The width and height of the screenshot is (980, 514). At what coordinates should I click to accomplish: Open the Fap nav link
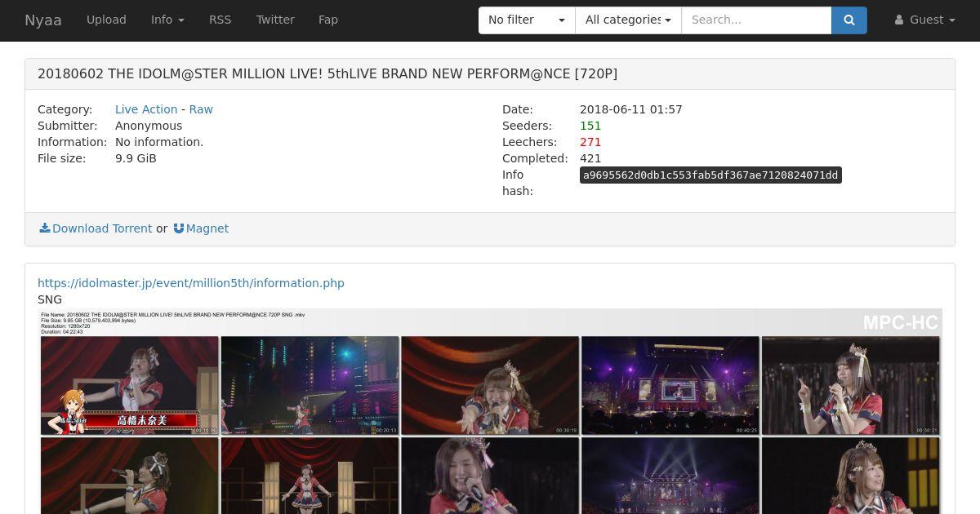click(x=328, y=20)
